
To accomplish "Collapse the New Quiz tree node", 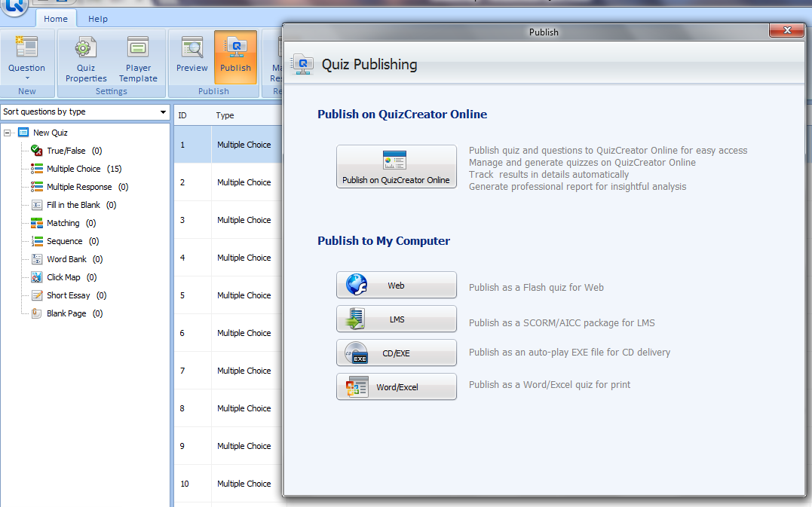I will 8,133.
